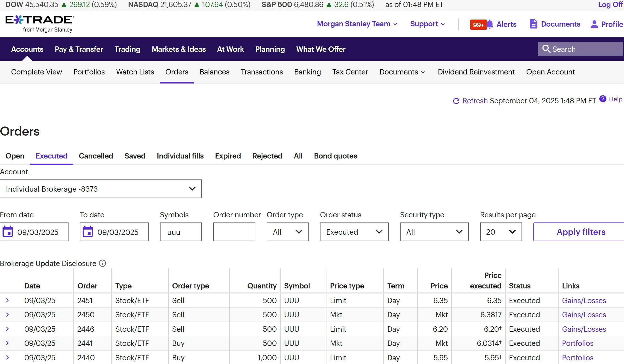Viewport: 624px width, 364px height.
Task: Expand order 2441 Buy row
Action: coord(8,343)
